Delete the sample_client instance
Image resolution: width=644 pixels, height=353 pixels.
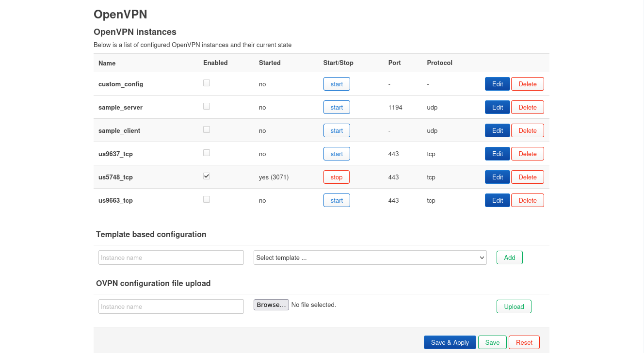tap(528, 130)
